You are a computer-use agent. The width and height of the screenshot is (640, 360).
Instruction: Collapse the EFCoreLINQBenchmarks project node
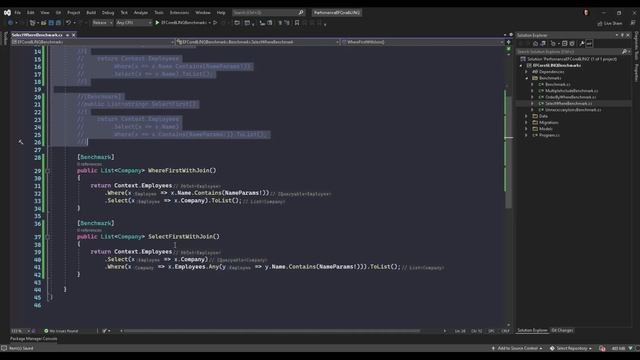(521, 66)
